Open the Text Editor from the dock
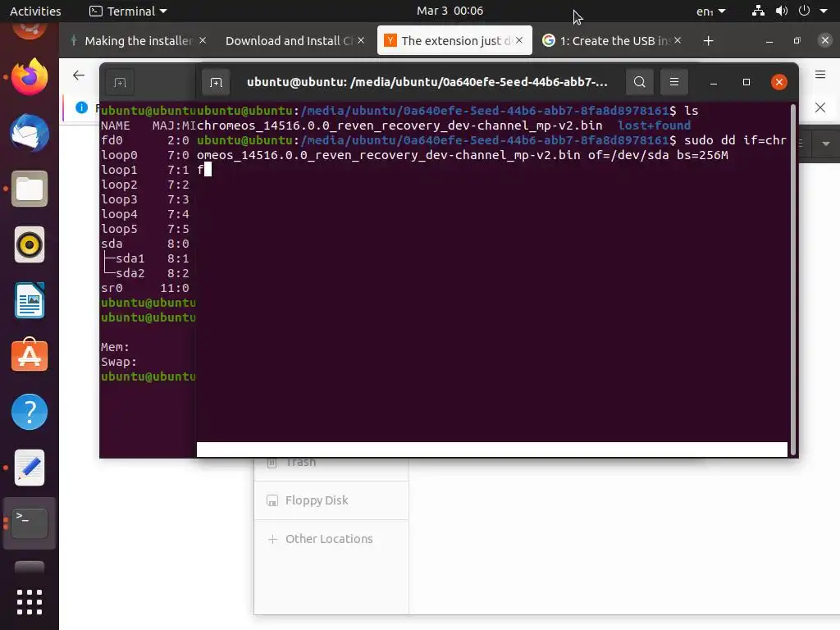The image size is (840, 630). pyautogui.click(x=30, y=468)
